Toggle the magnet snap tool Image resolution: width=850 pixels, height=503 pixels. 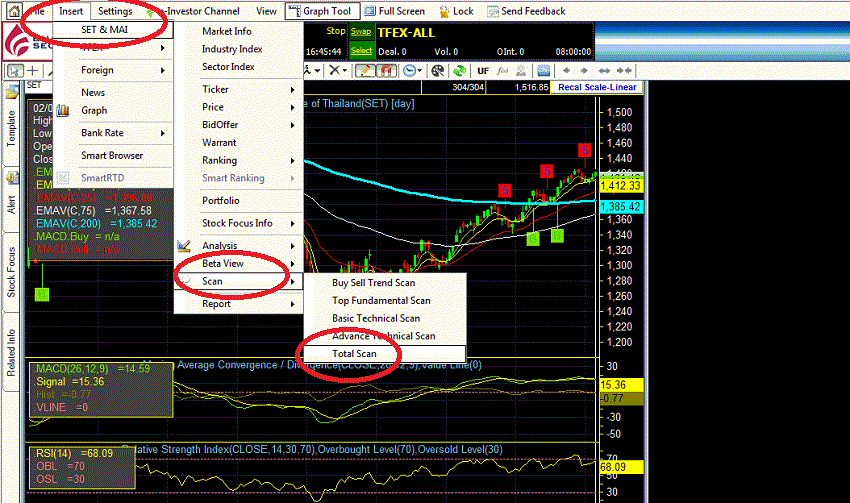386,70
